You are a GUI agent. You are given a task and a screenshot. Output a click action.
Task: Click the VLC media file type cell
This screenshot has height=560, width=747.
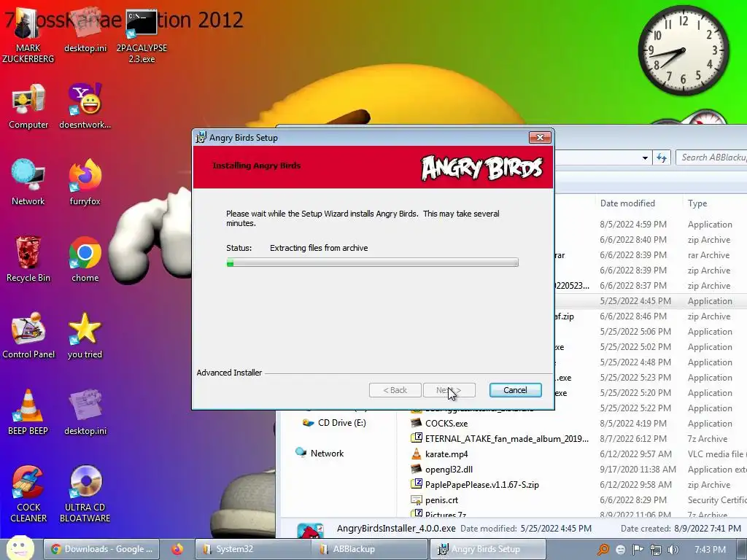pos(716,454)
